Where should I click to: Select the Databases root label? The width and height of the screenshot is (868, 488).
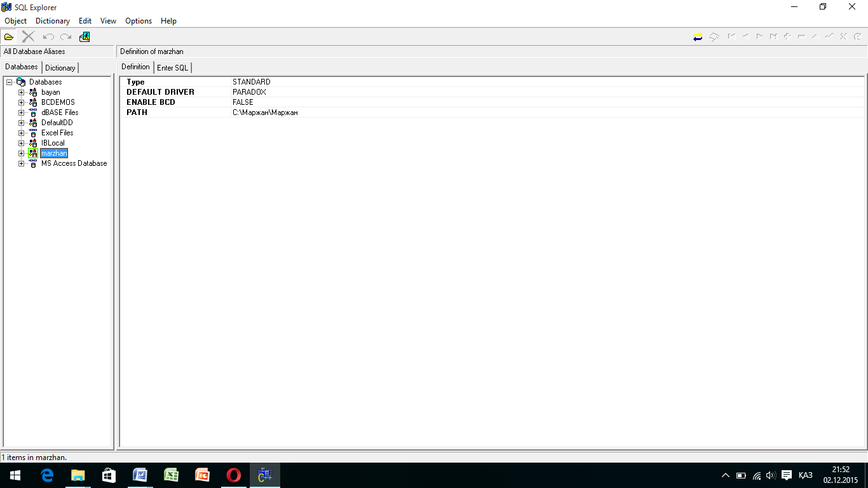(x=46, y=82)
